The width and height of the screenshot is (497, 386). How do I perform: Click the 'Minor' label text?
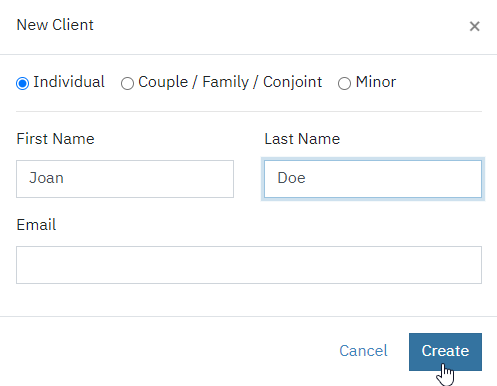pyautogui.click(x=376, y=82)
